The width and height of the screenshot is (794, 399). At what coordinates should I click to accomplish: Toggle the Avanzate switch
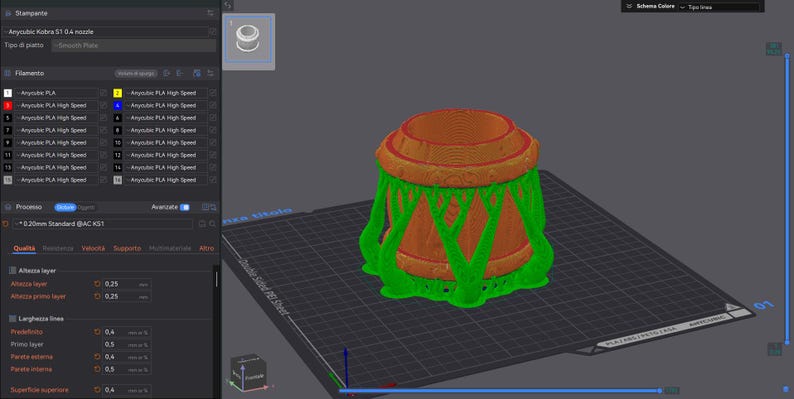coord(185,207)
